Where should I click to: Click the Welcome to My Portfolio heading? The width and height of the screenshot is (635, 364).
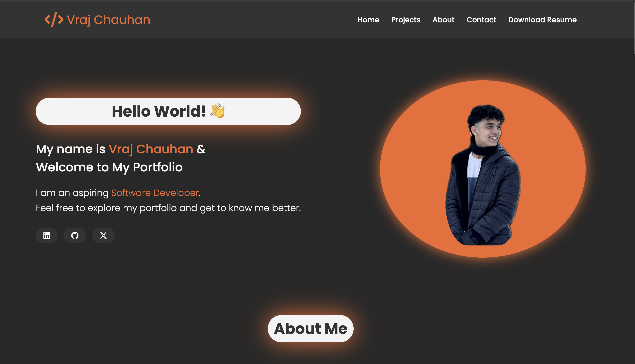coord(109,167)
